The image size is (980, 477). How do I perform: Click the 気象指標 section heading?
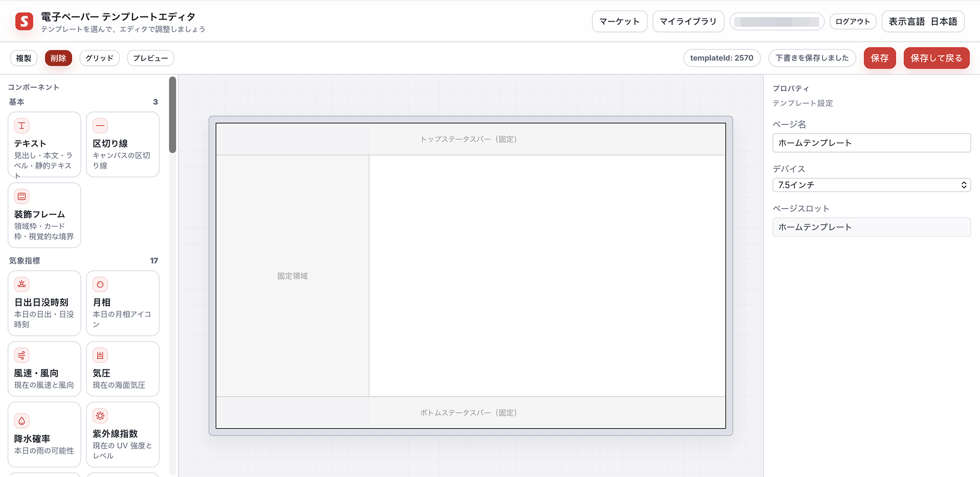(x=24, y=261)
